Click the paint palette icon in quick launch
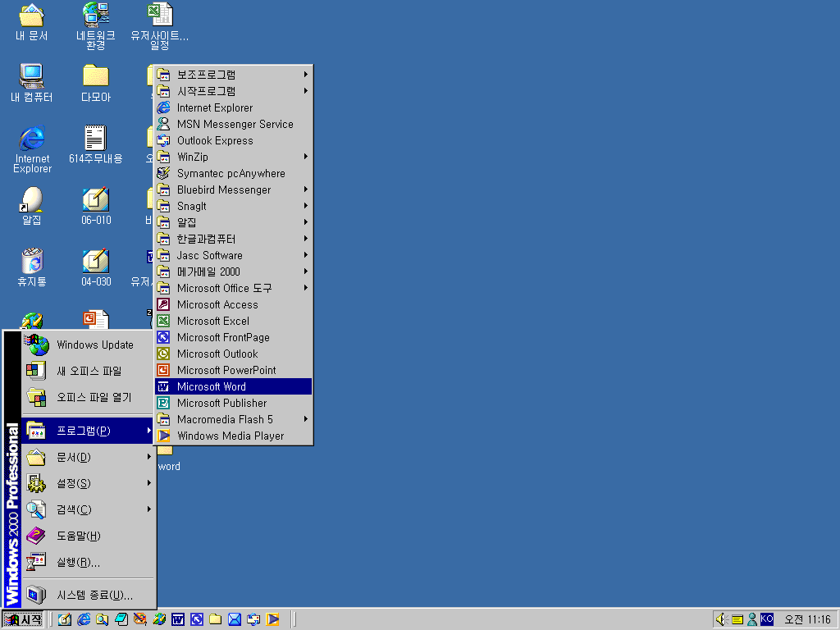This screenshot has width=840, height=630. pyautogui.click(x=140, y=619)
